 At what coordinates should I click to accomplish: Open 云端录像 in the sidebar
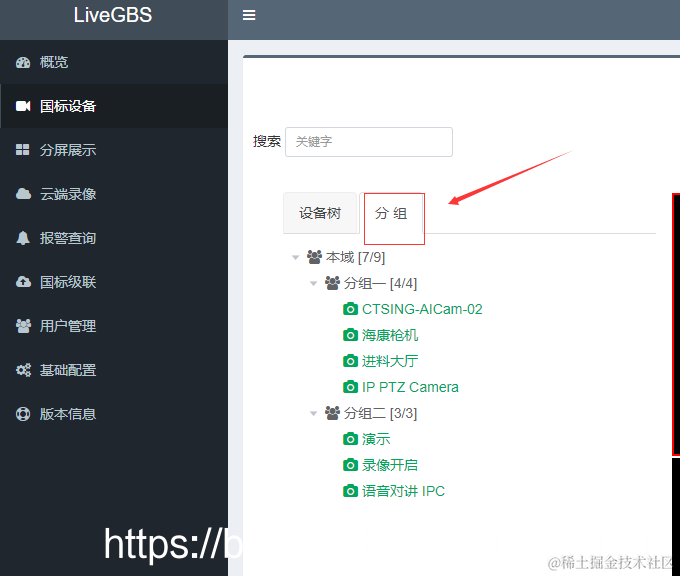[114, 194]
